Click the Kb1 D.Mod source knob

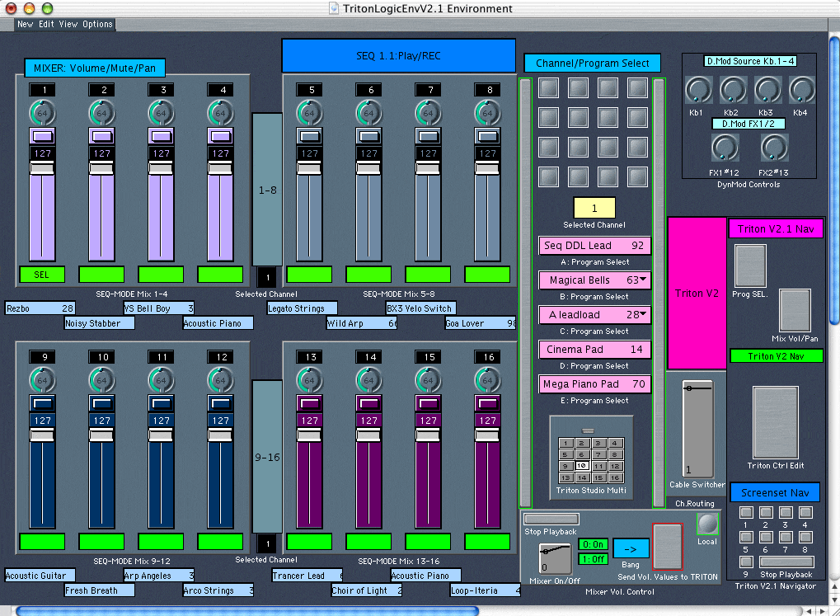coord(697,90)
